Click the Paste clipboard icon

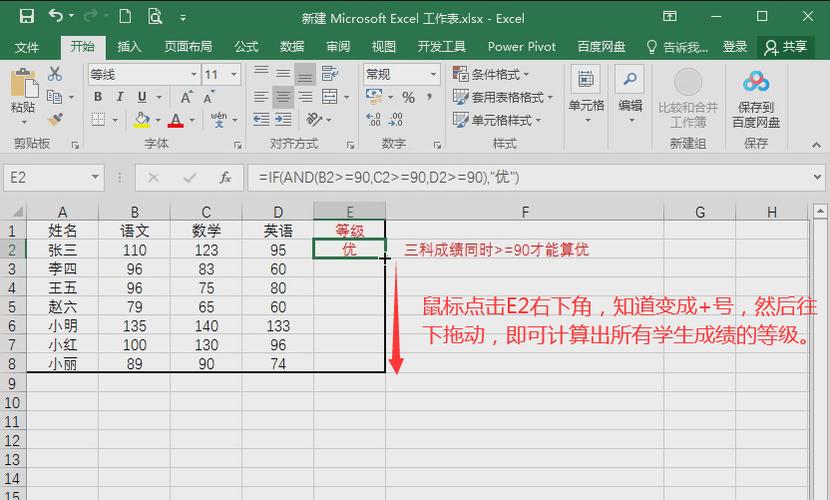coord(24,84)
